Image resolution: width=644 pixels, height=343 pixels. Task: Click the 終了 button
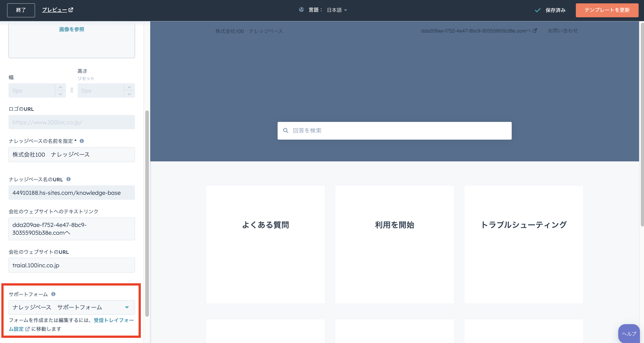21,10
